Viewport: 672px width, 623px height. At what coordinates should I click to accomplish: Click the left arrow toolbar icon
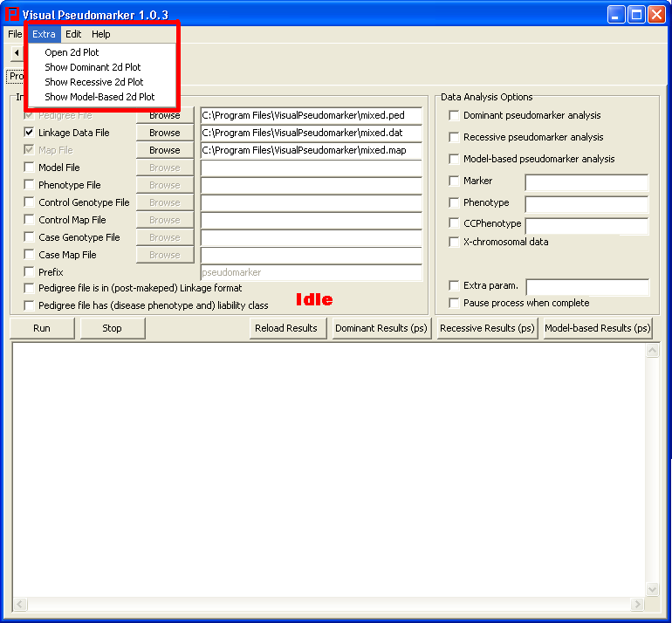pyautogui.click(x=17, y=52)
